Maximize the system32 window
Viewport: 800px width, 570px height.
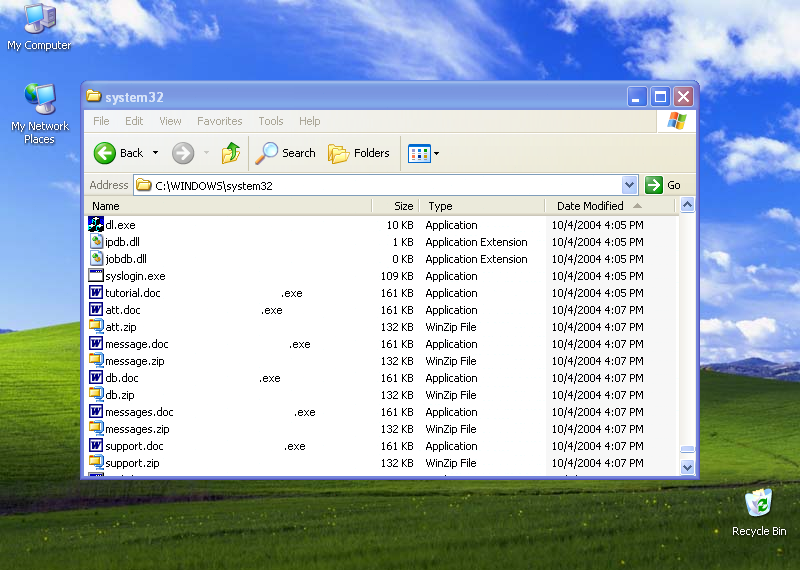[660, 96]
